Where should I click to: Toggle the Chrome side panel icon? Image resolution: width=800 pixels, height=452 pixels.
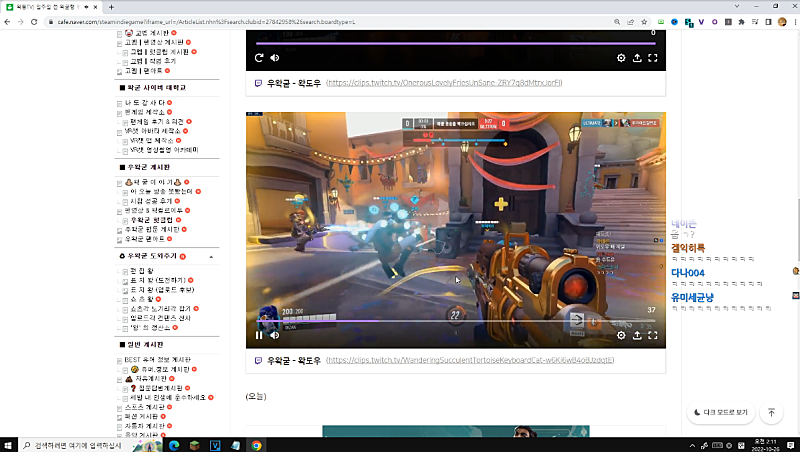pyautogui.click(x=768, y=22)
